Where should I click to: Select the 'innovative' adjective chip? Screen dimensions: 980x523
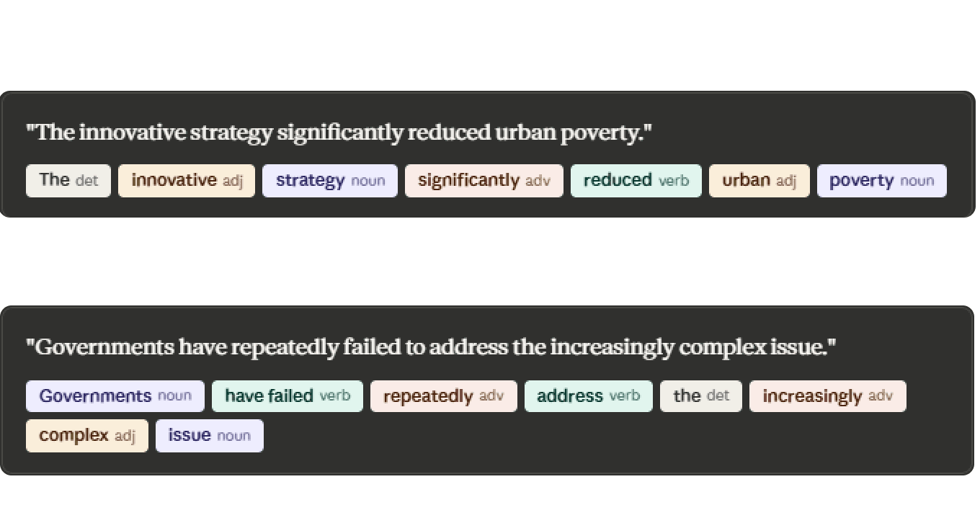click(x=187, y=180)
